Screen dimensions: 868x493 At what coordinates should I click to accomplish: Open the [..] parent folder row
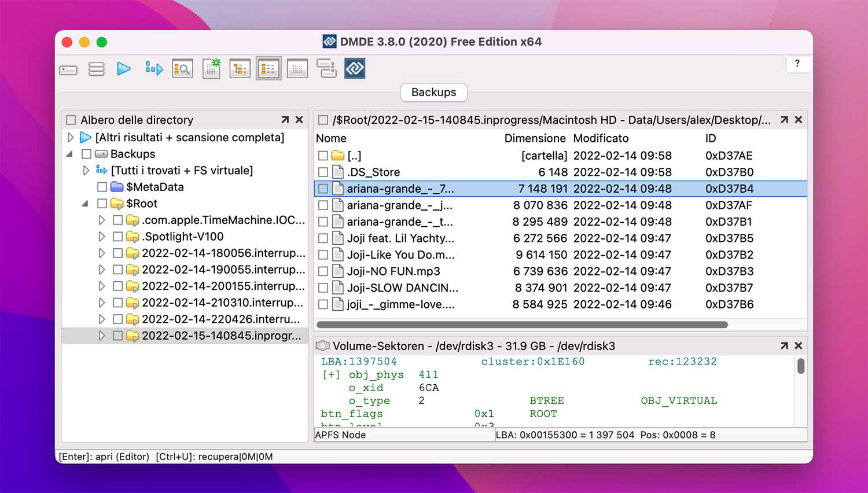pyautogui.click(x=560, y=156)
